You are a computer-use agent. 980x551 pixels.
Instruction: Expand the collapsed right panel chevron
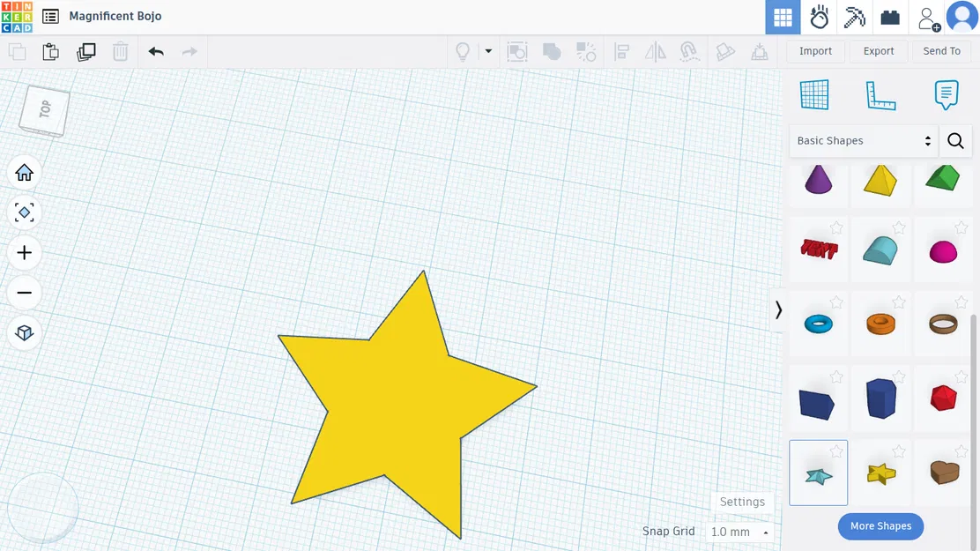(778, 309)
